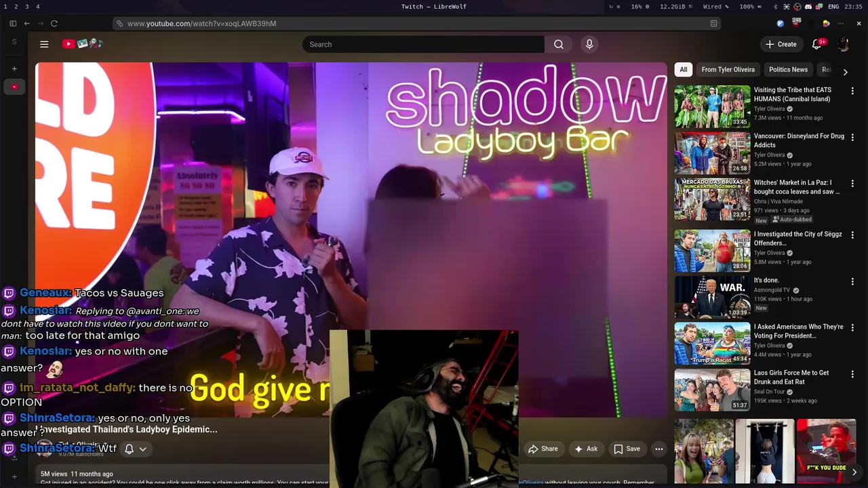Select the 'Politics News' filter chip
The width and height of the screenshot is (868, 488).
tap(788, 70)
